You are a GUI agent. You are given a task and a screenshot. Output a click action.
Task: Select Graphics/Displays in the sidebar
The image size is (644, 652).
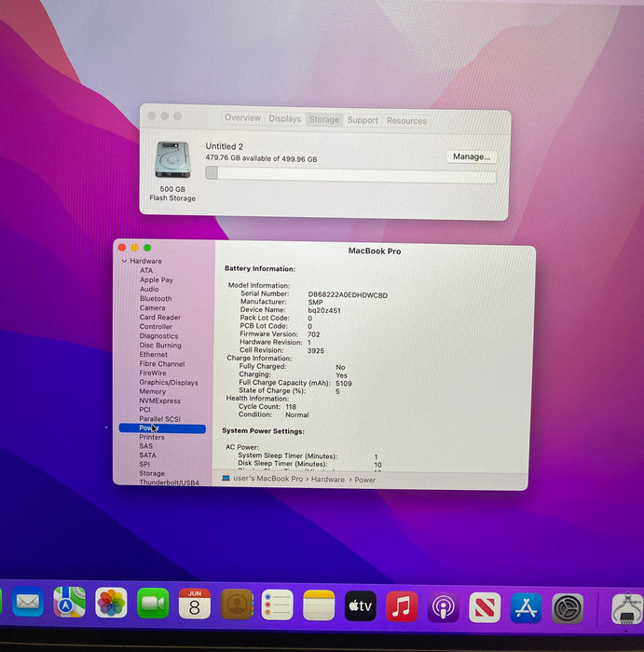[169, 383]
